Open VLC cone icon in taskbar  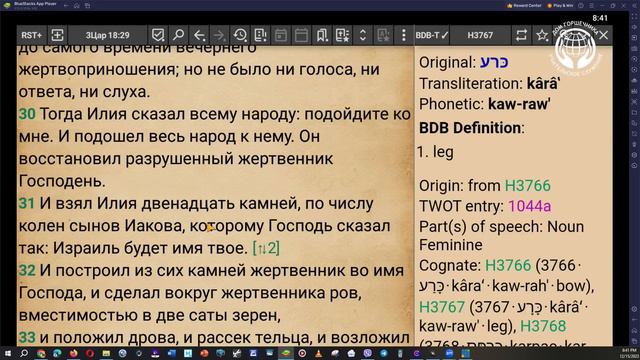point(318,353)
